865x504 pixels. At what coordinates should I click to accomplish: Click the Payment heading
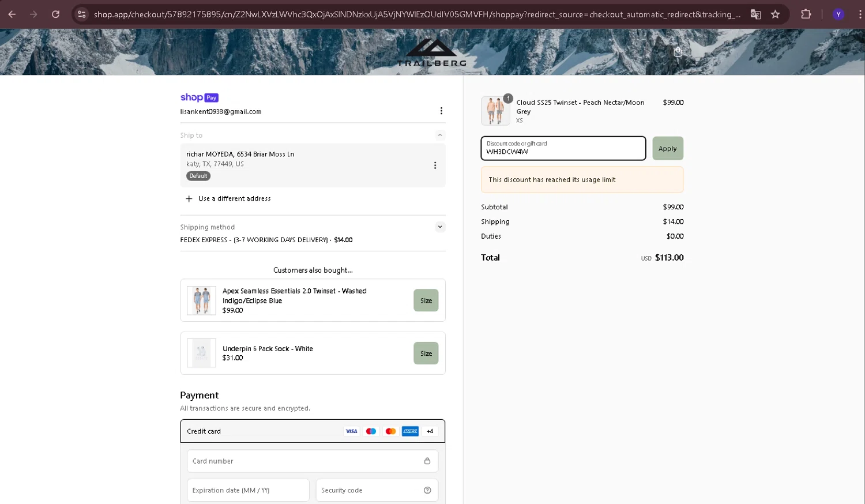(199, 395)
